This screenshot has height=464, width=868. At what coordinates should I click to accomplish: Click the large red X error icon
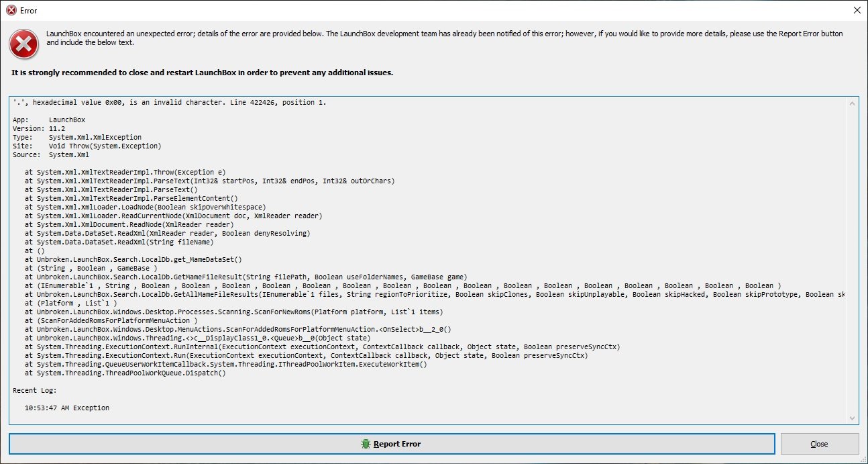[23, 44]
